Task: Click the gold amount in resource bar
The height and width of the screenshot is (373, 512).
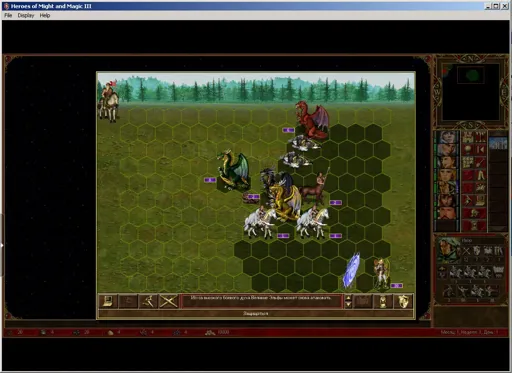Action: (x=223, y=332)
